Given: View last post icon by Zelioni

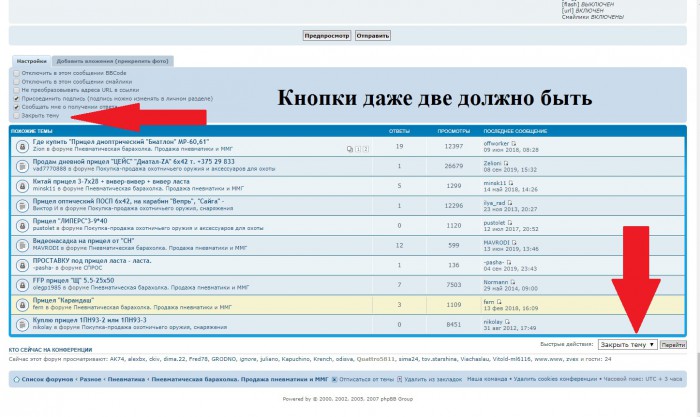Looking at the screenshot, I should 506,163.
